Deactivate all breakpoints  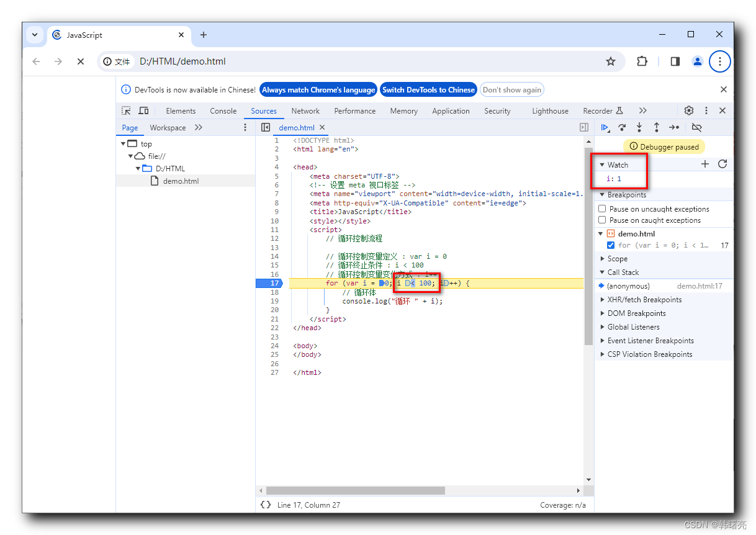click(x=697, y=127)
